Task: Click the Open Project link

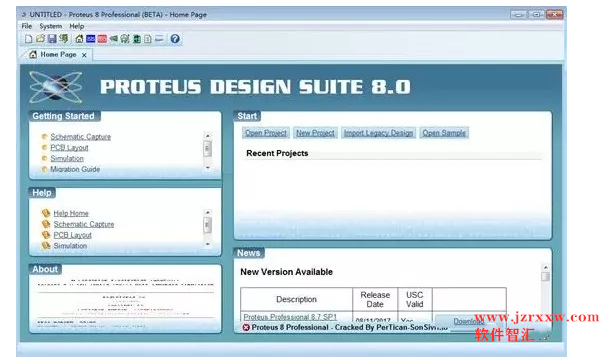Action: click(266, 133)
